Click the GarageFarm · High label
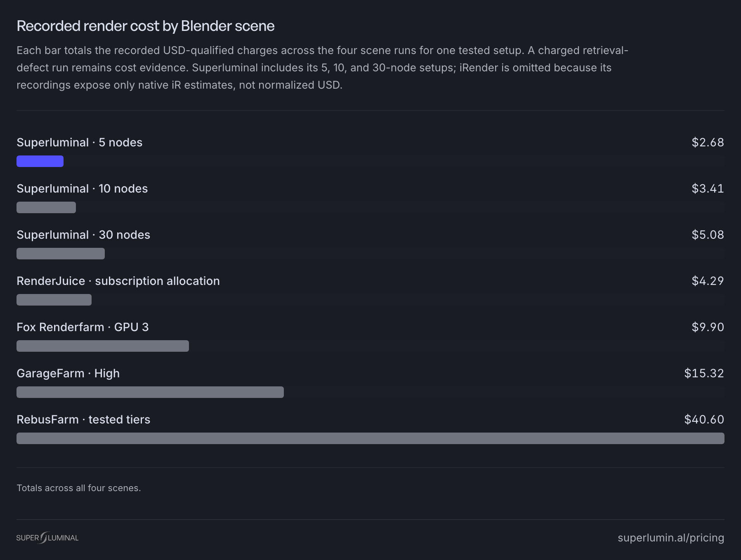Image resolution: width=741 pixels, height=560 pixels. pos(68,373)
